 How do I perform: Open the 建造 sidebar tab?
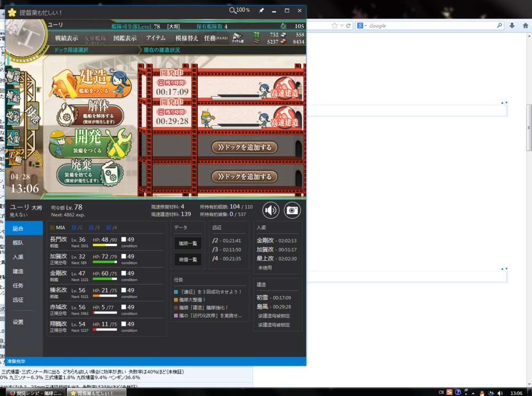(24, 271)
